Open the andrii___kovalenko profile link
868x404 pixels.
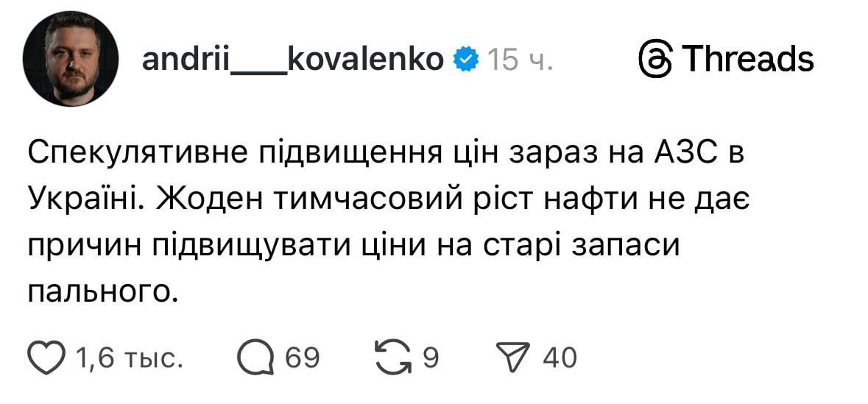[x=293, y=59]
